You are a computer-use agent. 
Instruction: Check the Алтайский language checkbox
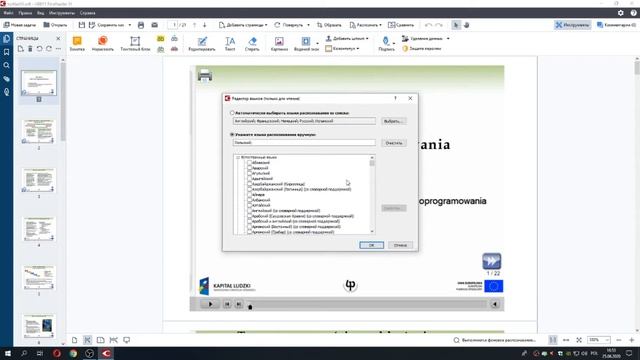click(249, 205)
